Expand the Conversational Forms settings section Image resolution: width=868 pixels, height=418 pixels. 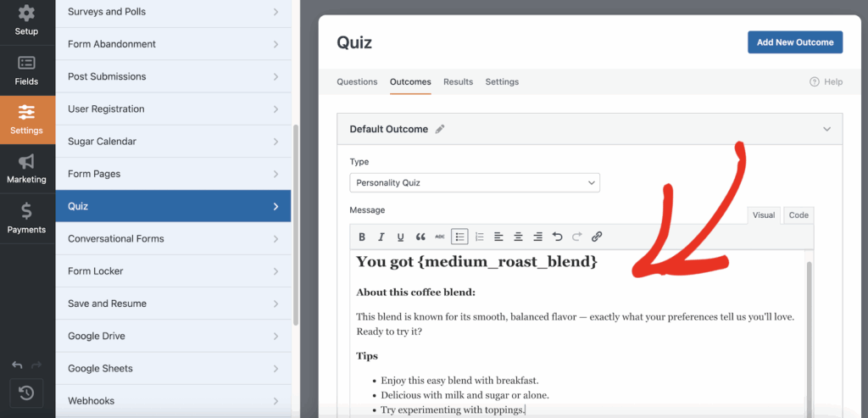click(x=173, y=239)
